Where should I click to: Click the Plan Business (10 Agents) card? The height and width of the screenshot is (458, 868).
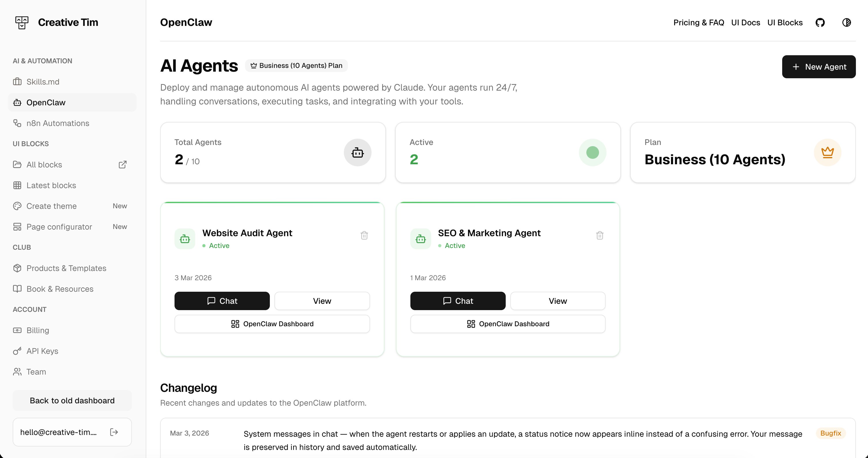point(743,152)
